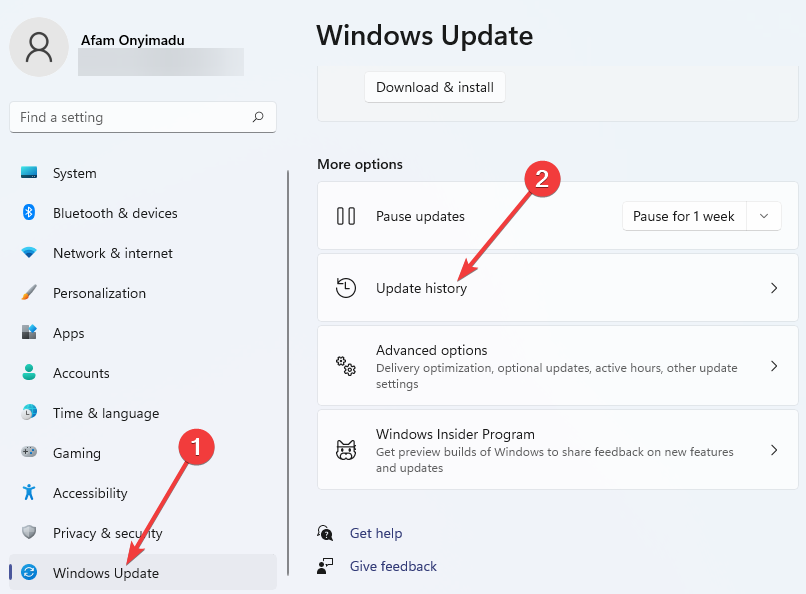This screenshot has height=594, width=806.
Task: Click Download & install button
Action: [x=435, y=87]
